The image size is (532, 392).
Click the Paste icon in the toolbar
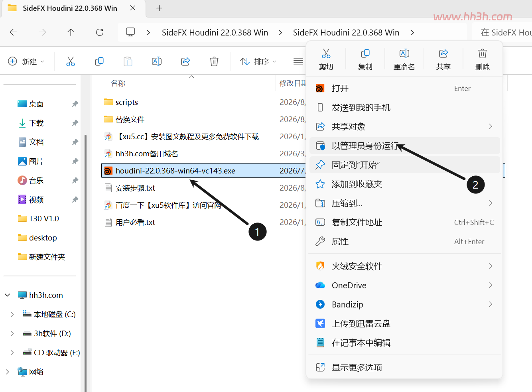tap(128, 61)
